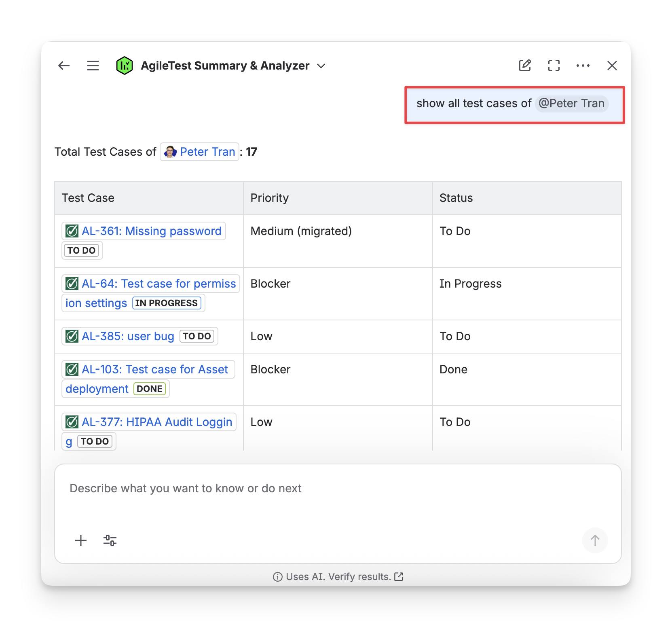Open AL-64 permission settings test case
This screenshot has width=672, height=627.
point(158,284)
